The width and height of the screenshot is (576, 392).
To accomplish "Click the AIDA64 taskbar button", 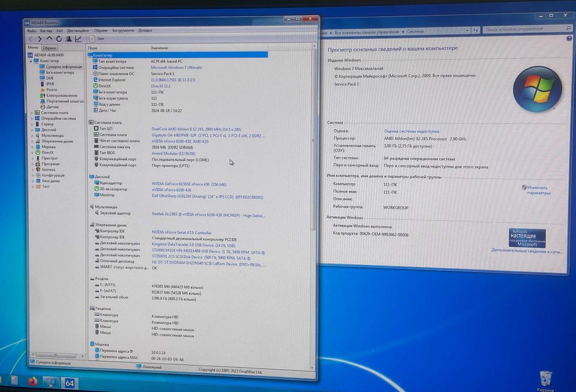I will (x=70, y=383).
